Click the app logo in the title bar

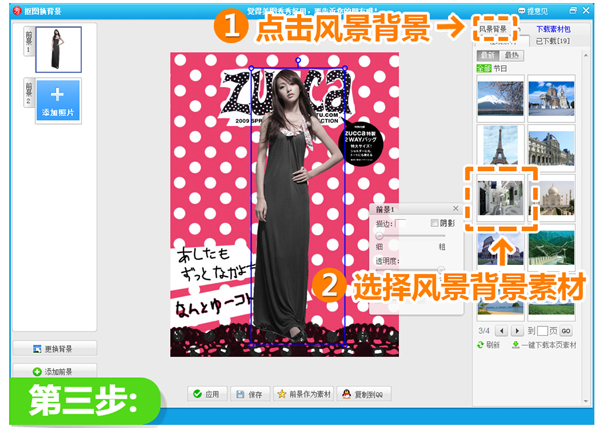17,11
